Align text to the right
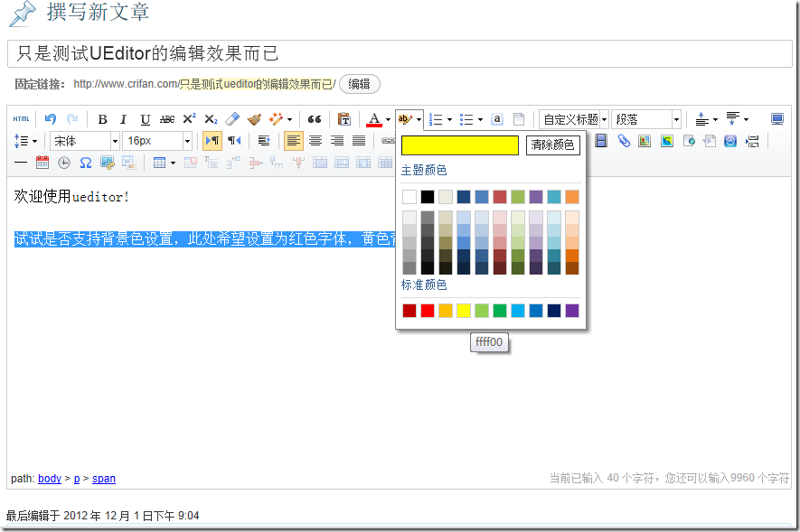This screenshot has width=800, height=532. pyautogui.click(x=337, y=141)
